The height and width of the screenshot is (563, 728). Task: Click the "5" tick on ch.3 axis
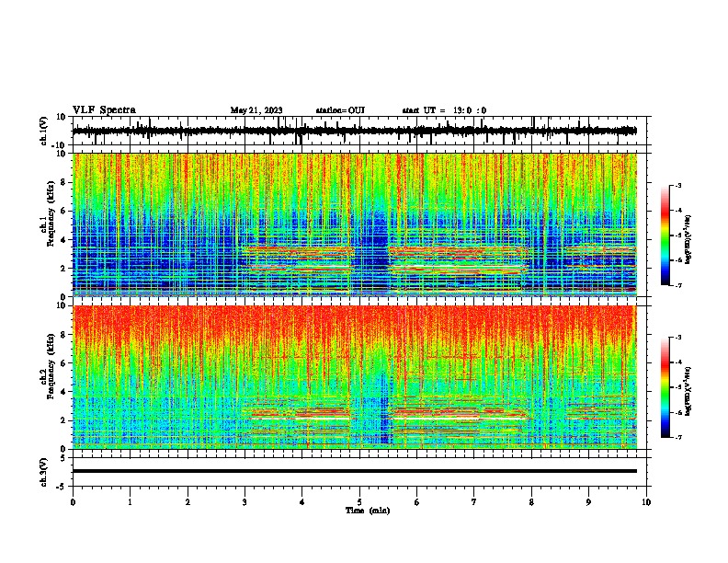[64, 457]
